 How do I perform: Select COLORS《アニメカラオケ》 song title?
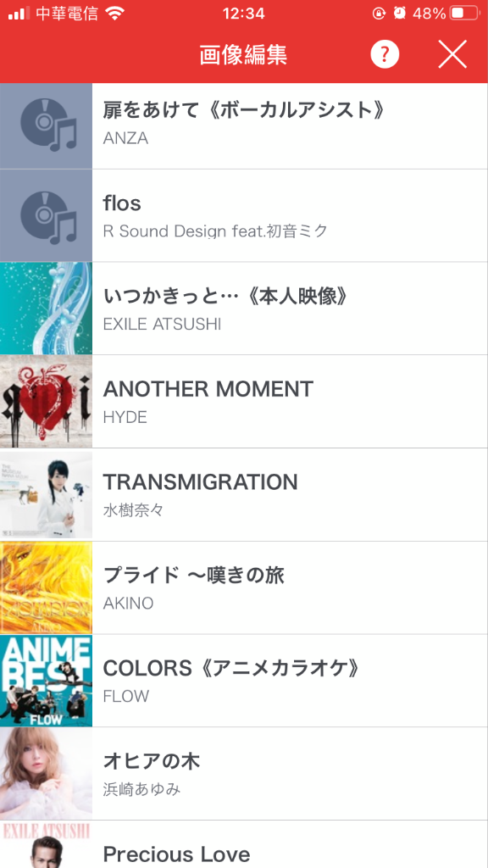point(232,669)
